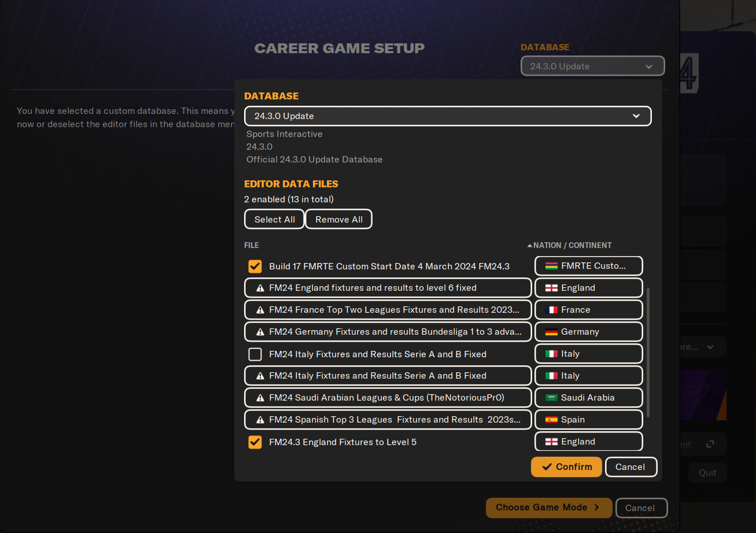Viewport: 756px width, 533px height.
Task: Click warning icon on FM24 Germany Fixtures row
Action: tap(260, 332)
